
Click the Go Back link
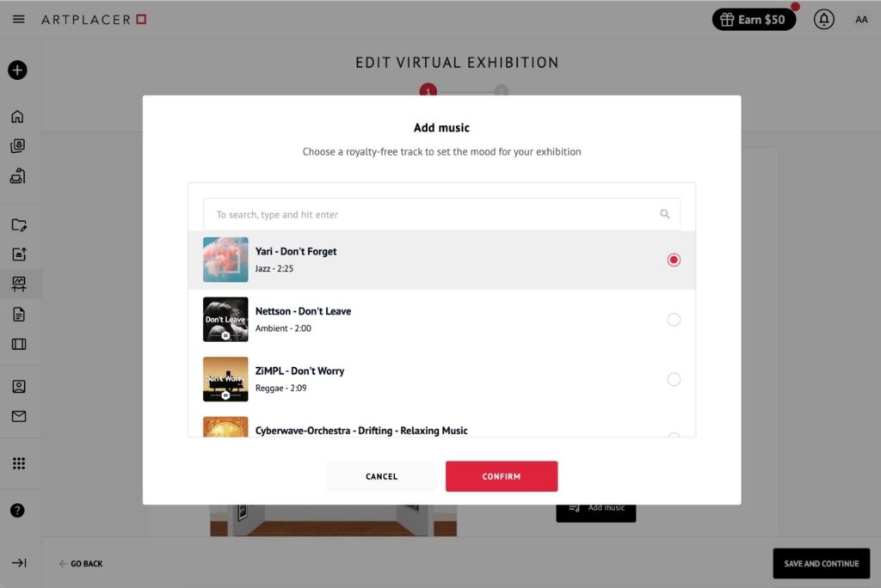tap(82, 563)
